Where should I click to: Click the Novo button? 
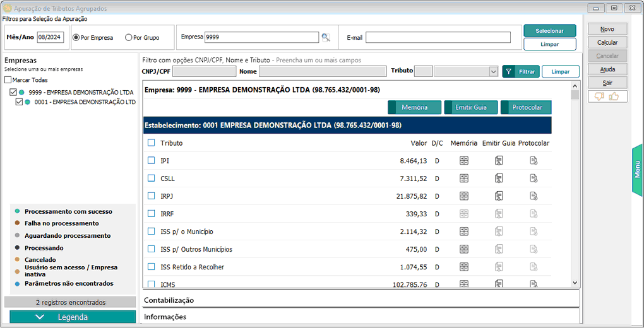607,29
